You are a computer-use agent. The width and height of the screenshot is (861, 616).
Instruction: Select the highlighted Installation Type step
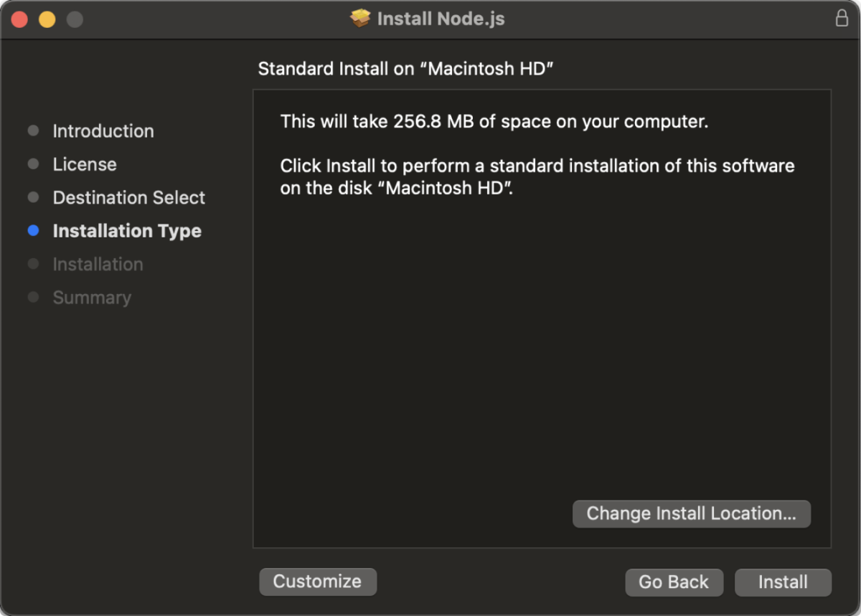pyautogui.click(x=127, y=230)
